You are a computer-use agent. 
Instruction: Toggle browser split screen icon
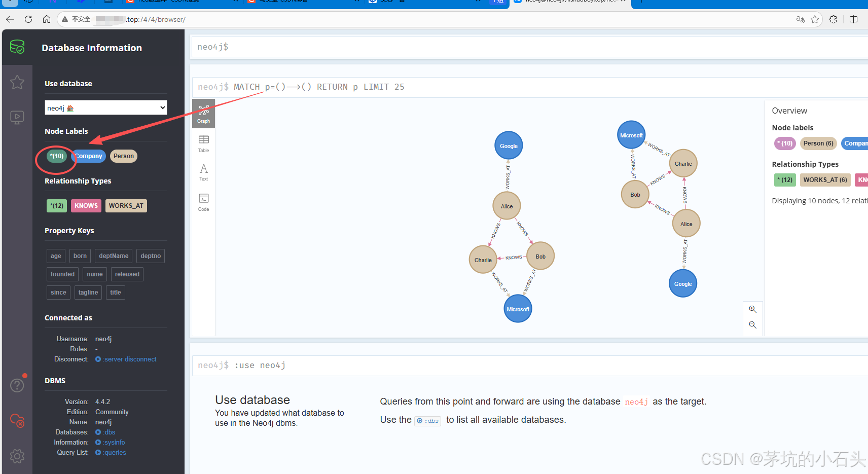coord(854,19)
